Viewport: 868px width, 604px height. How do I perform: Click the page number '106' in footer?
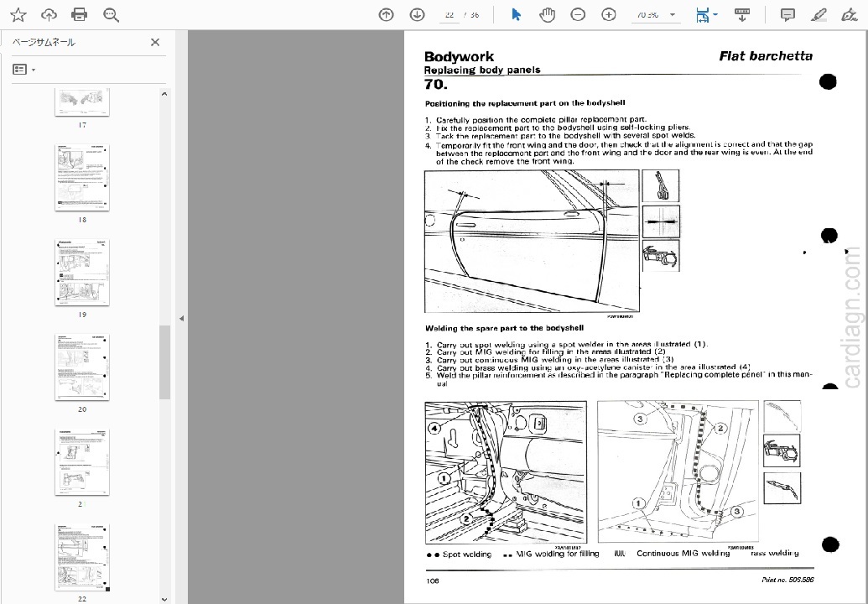pos(433,581)
